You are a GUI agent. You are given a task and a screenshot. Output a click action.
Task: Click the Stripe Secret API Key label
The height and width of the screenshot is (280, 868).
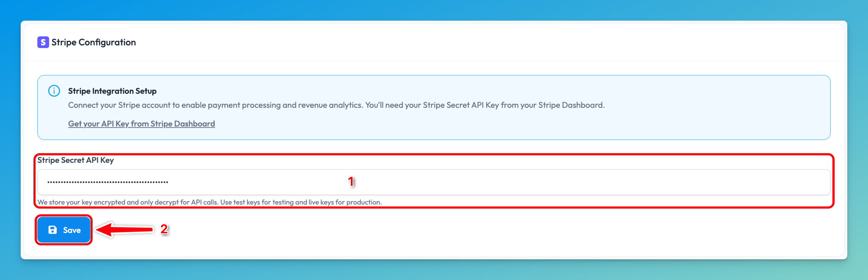coord(76,160)
